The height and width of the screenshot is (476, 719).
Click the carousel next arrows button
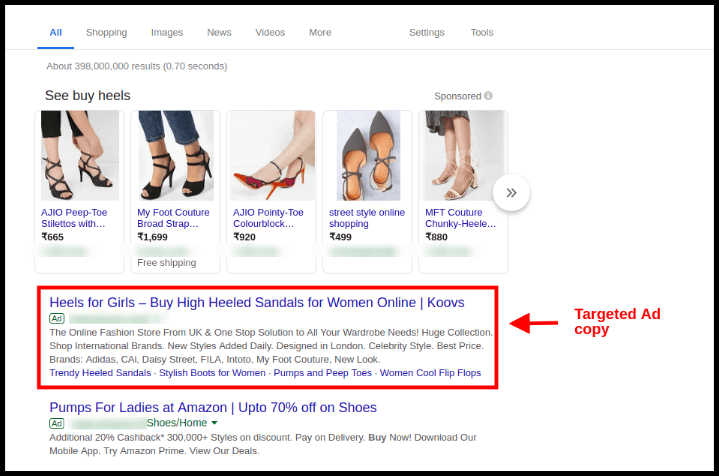[511, 193]
